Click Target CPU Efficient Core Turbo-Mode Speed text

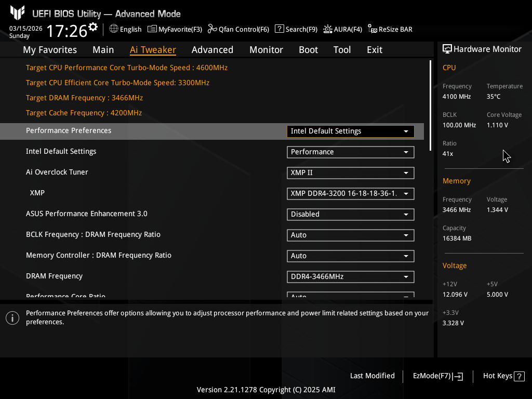coord(117,83)
